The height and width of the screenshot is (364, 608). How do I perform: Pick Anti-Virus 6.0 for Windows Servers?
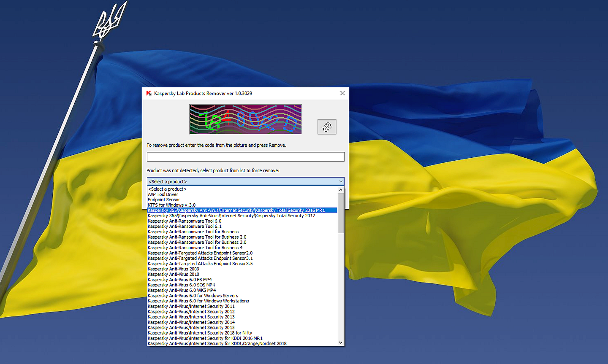[x=242, y=296]
